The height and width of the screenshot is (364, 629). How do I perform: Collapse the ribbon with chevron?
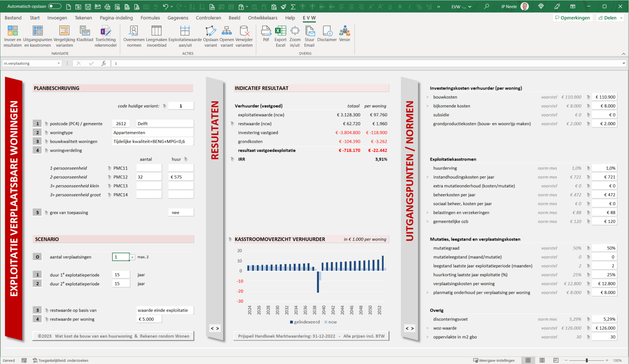pyautogui.click(x=624, y=54)
